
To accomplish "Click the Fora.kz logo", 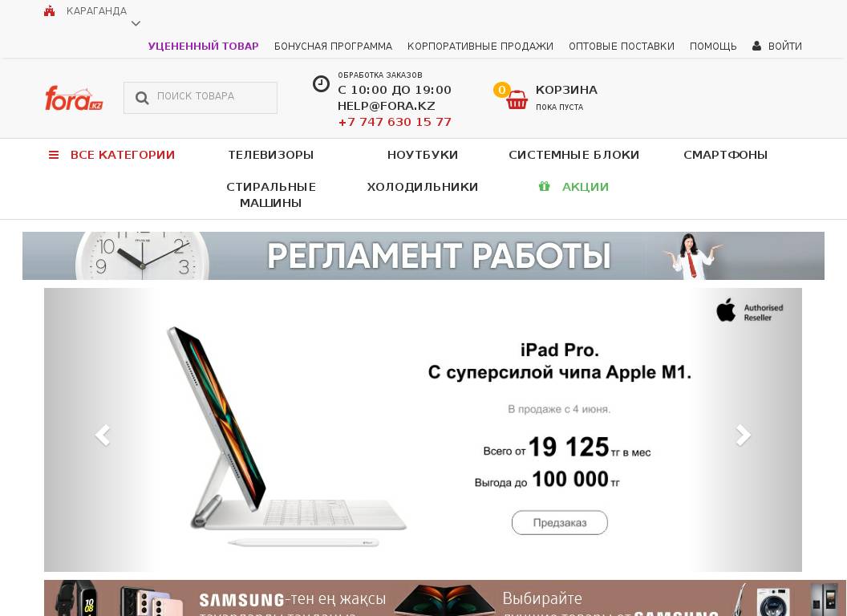I will coord(74,98).
